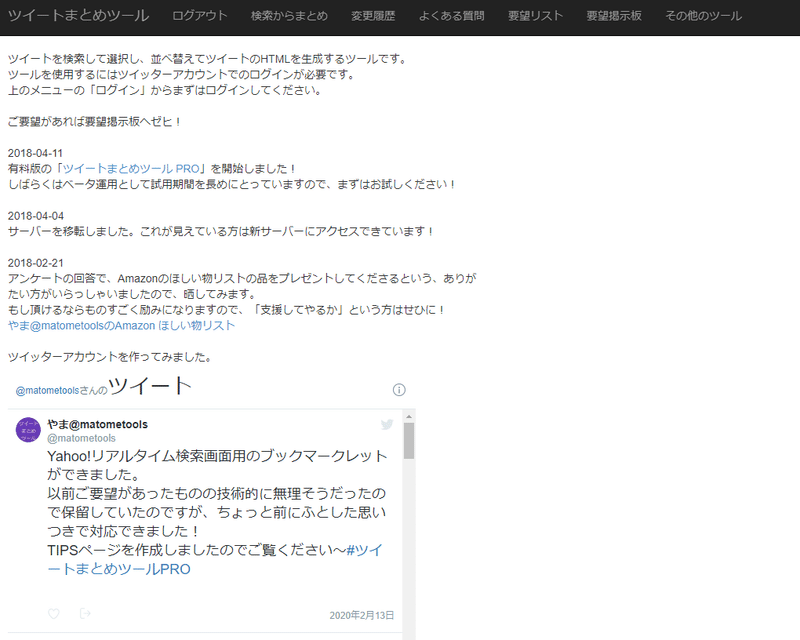Open the tweet date 2020年2月13日
800x640 pixels.
[x=362, y=615]
